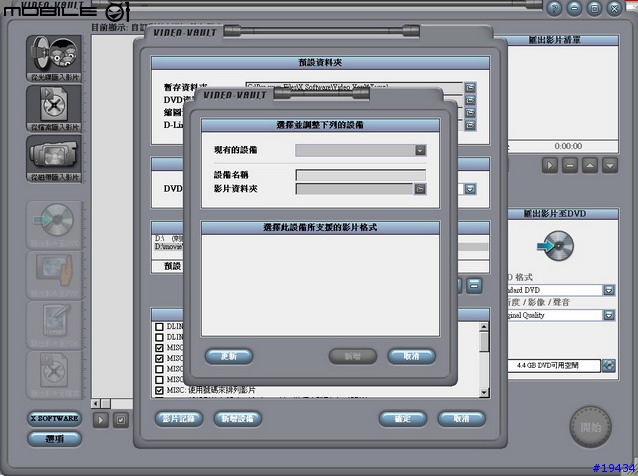
Task: Click the play button below the movie list
Action: click(101, 420)
